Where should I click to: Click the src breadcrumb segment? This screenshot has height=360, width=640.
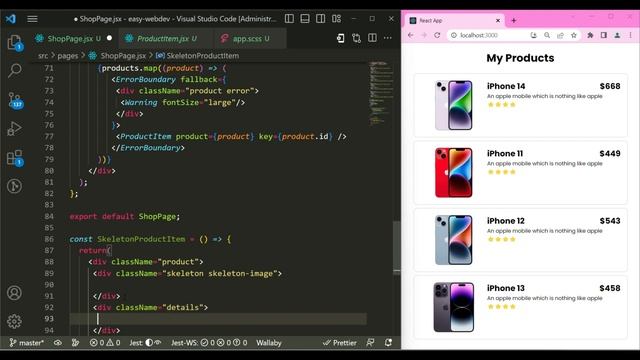click(43, 56)
